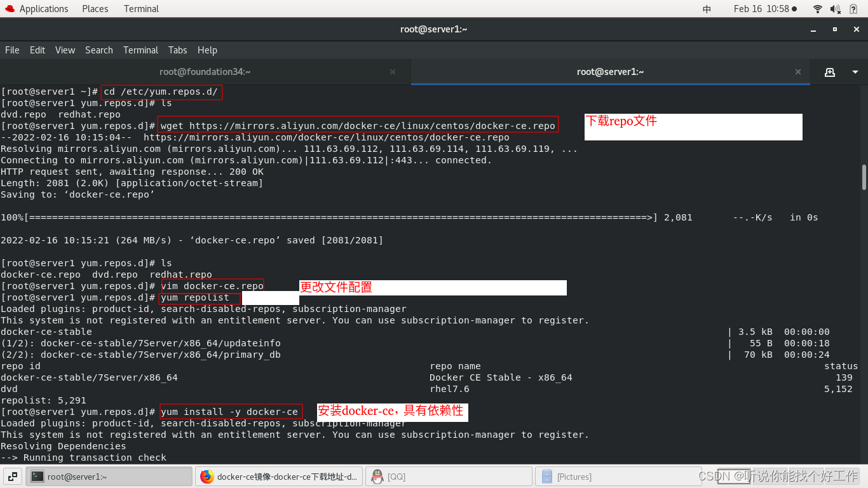Click 'docker-ce-stable/7Server/x86_64/primary_db' line
The width and height of the screenshot is (868, 488).
(140, 355)
